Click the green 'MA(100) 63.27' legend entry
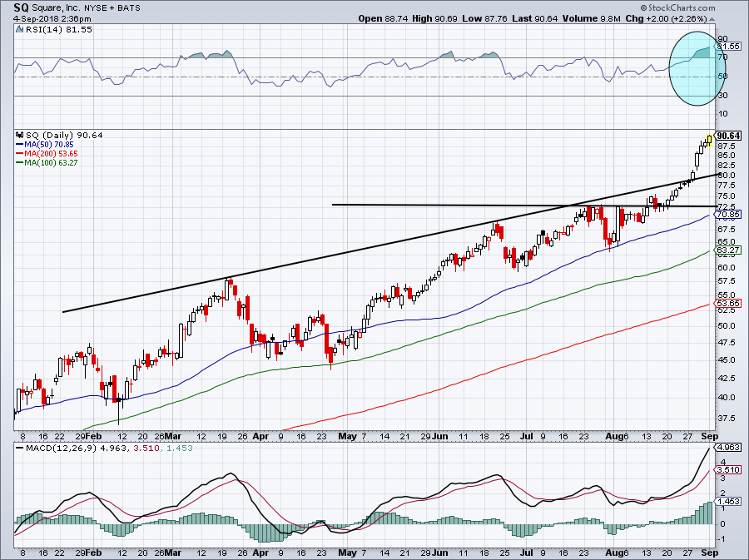Viewport: 749px width, 560px height. click(47, 162)
